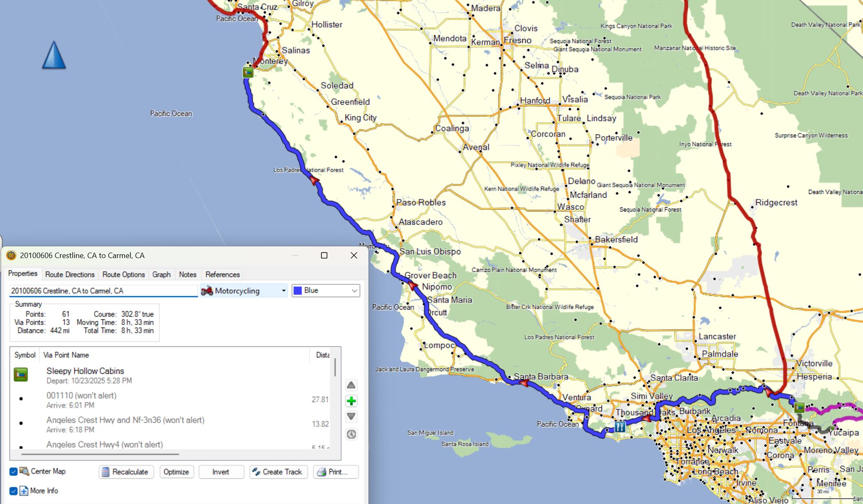Open the Graph tab
The image size is (863, 504).
coord(161,274)
